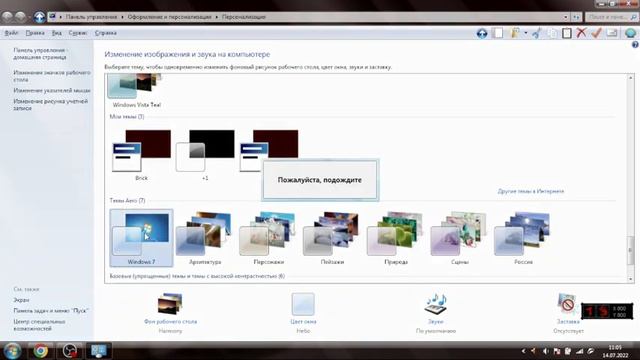Open Панель задач и меню Пуск link
The height and width of the screenshot is (360, 640).
coord(51,311)
